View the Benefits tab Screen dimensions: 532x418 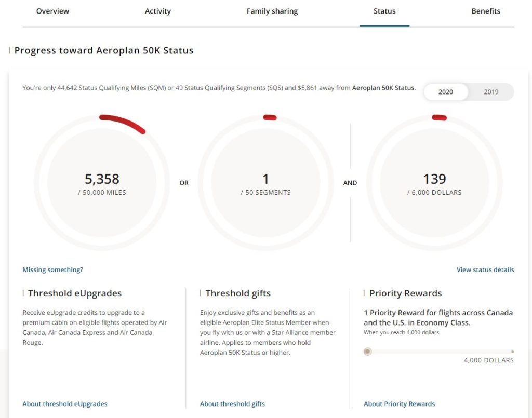(x=485, y=11)
